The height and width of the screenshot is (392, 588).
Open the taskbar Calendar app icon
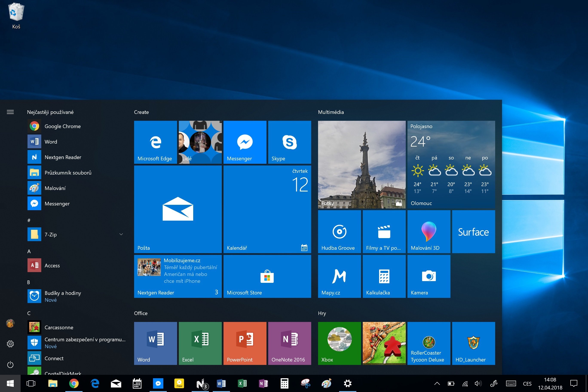coord(137,383)
